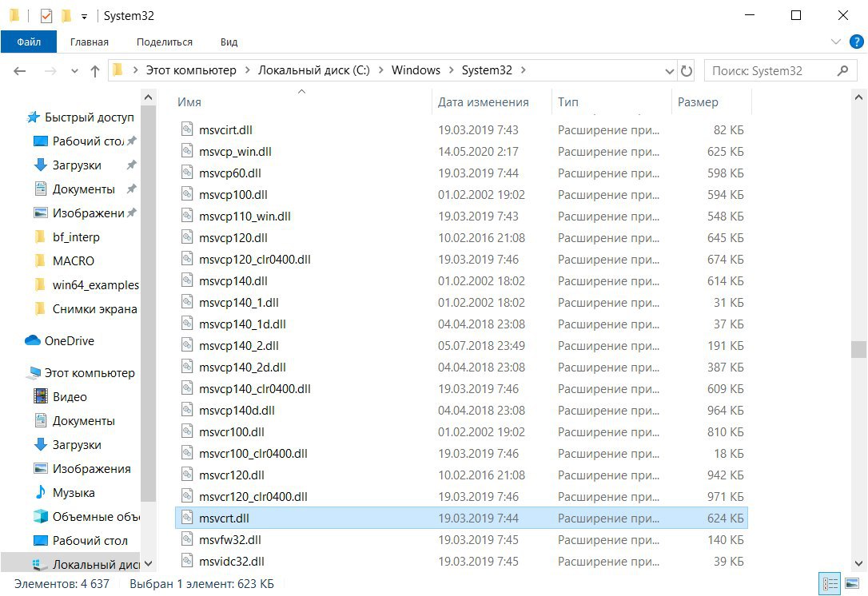Click the Properties quick access toolbar icon
868x596 pixels.
(x=46, y=16)
